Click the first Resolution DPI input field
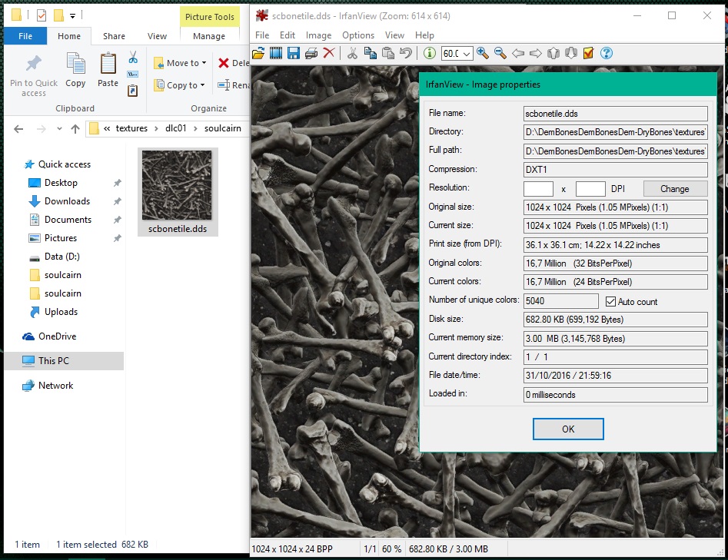The width and height of the screenshot is (728, 560). point(538,189)
